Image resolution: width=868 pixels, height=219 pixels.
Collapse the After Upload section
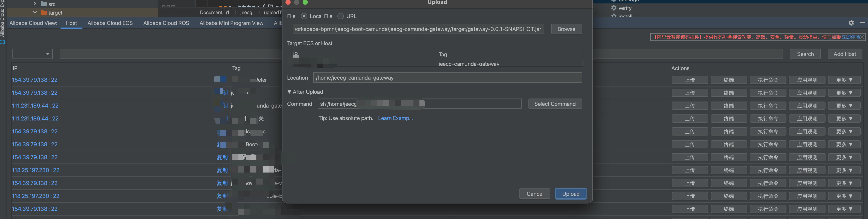pos(289,92)
